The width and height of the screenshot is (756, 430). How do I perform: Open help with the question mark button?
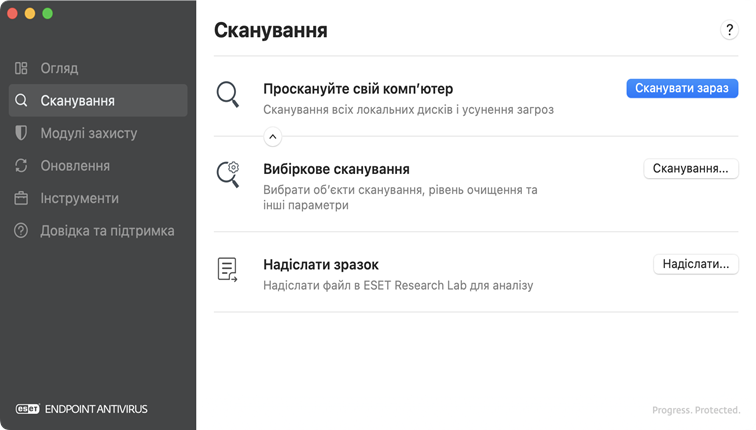point(729,30)
